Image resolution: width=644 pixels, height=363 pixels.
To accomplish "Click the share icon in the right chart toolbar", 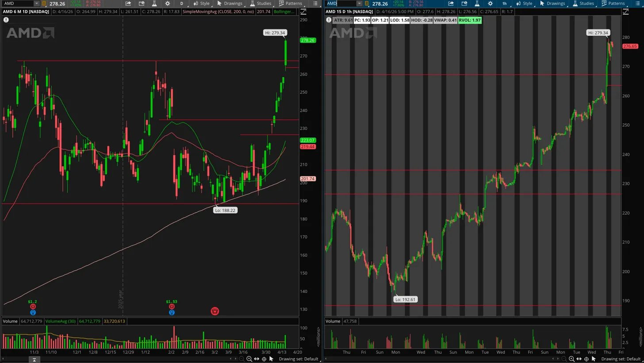I will (451, 4).
